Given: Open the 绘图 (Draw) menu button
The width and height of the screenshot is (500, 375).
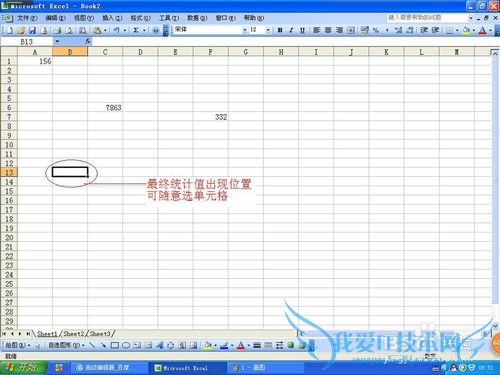Looking at the screenshot, I should tap(18, 345).
